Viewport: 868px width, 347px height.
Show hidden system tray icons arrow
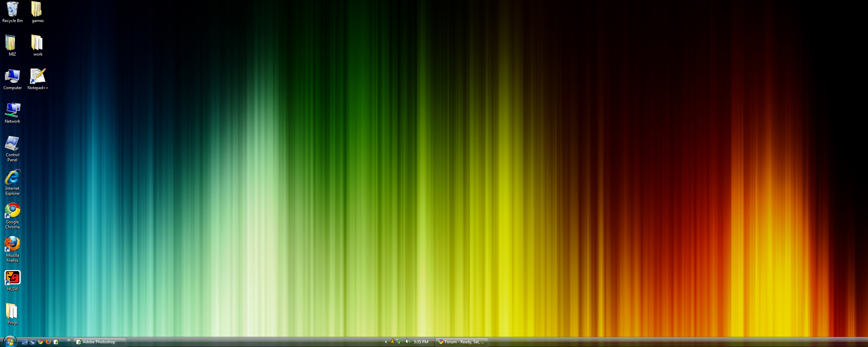[386, 342]
